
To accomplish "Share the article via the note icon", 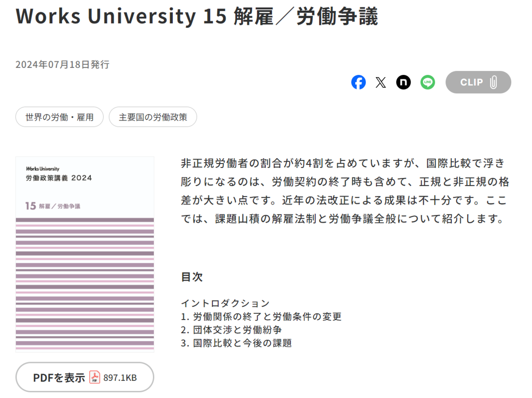I will (x=403, y=82).
